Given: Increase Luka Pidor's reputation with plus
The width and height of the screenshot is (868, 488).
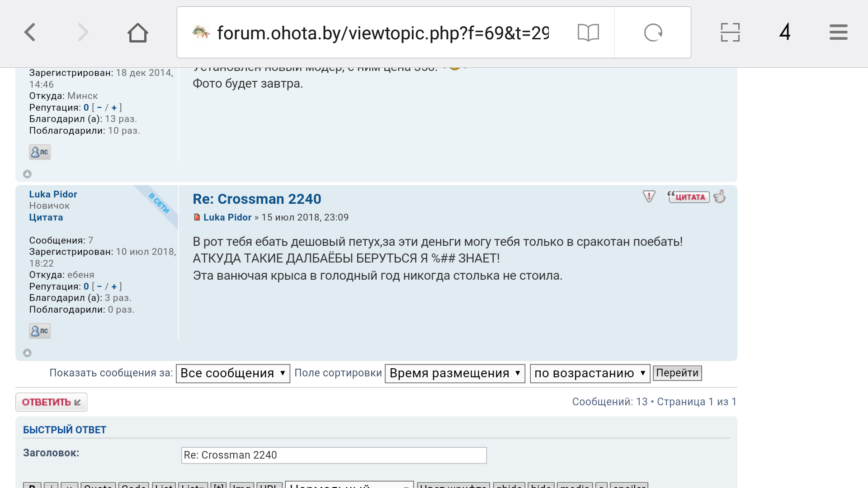Looking at the screenshot, I should 114,286.
